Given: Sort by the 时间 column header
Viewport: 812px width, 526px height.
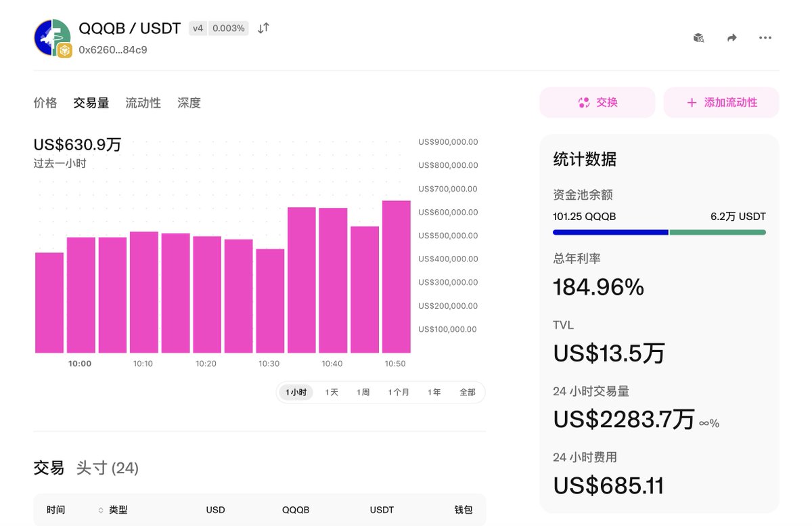Looking at the screenshot, I should coord(56,510).
